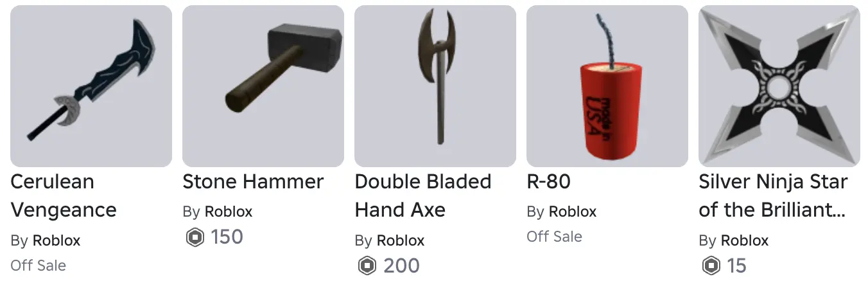
Task: Open the Cerulean Vengeance title link
Action: point(64,196)
